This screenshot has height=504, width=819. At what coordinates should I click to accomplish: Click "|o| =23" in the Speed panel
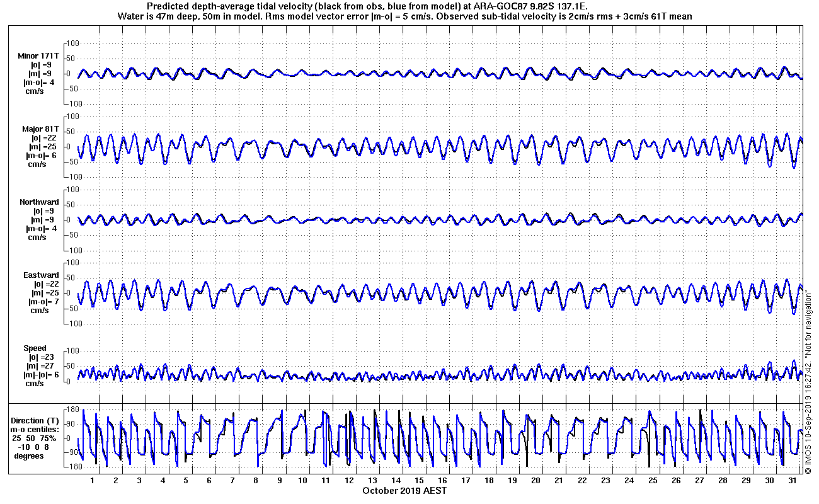[x=42, y=357]
